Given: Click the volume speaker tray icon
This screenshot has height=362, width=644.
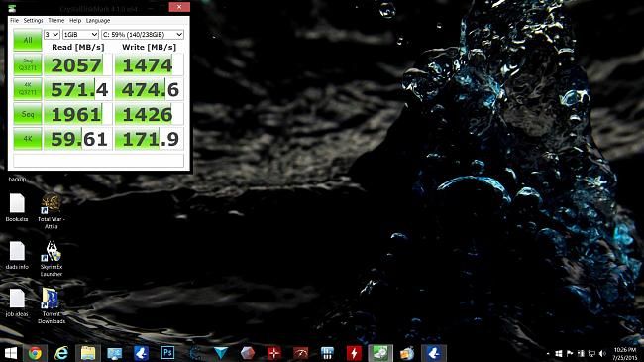Looking at the screenshot, I should coord(603,353).
